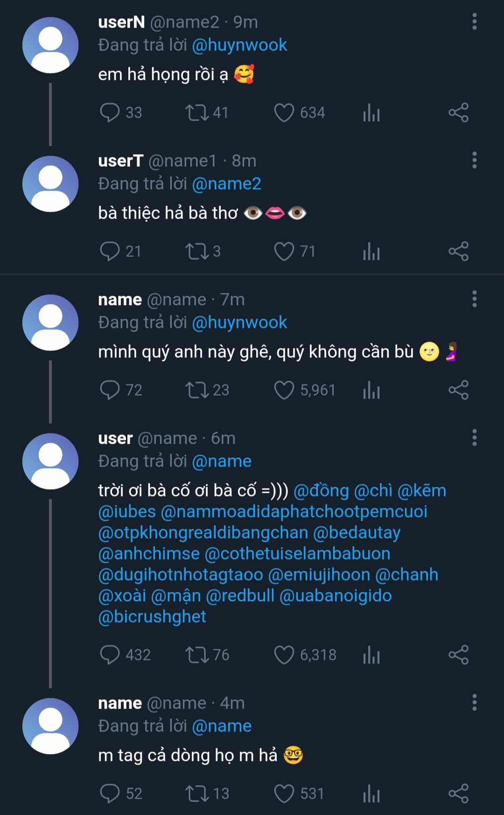Open the @nammoadidaphatchootpemcuoi mention
Image resolution: width=504 pixels, height=815 pixels.
tap(294, 512)
